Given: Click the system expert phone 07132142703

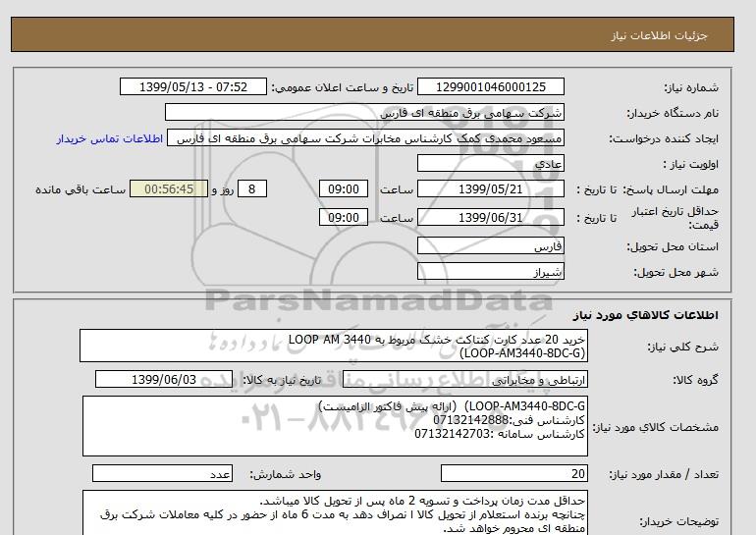Looking at the screenshot, I should tap(453, 434).
